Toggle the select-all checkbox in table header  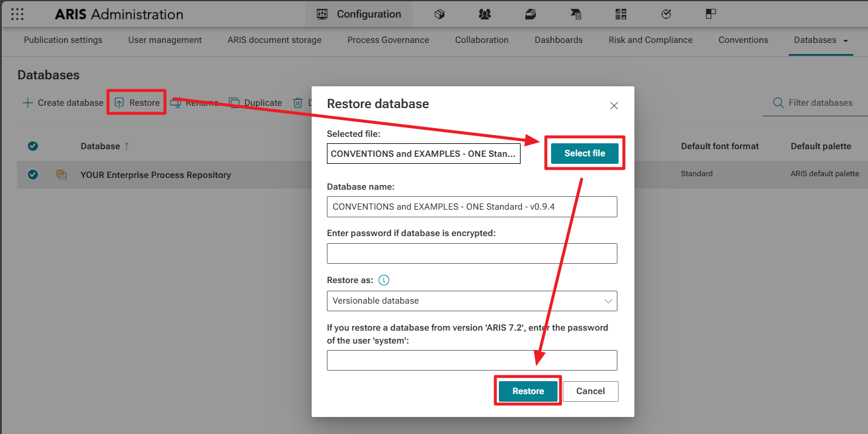(33, 146)
